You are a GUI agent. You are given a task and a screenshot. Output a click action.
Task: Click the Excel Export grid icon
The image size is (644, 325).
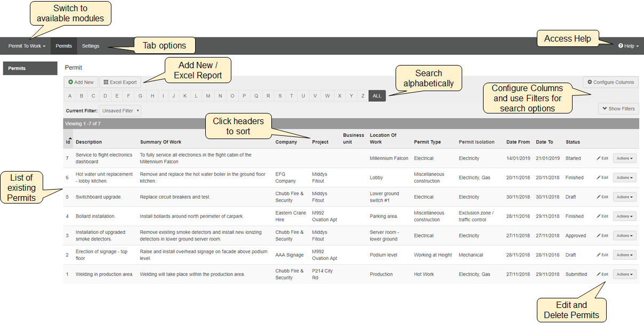click(x=106, y=83)
